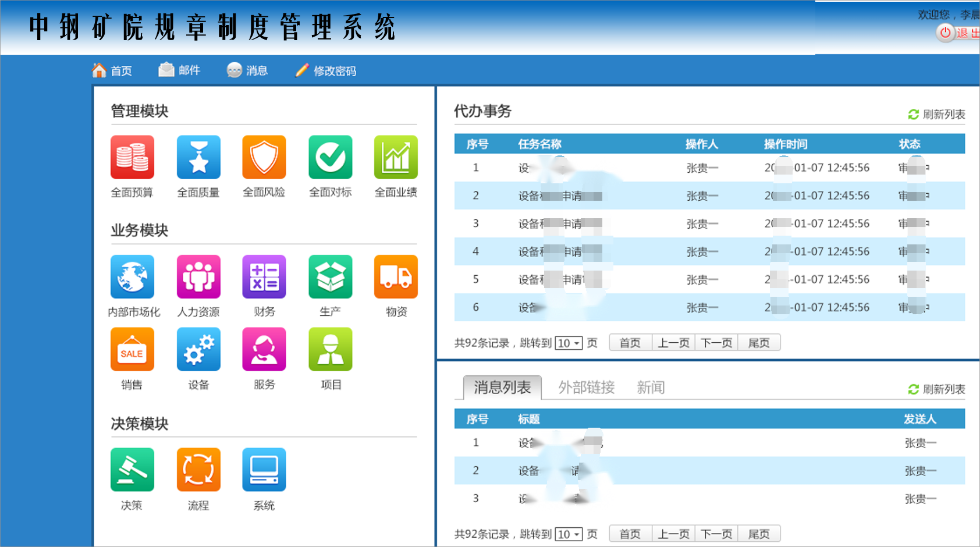
Task: Open the 全面业绩 chart icon
Action: pyautogui.click(x=396, y=157)
